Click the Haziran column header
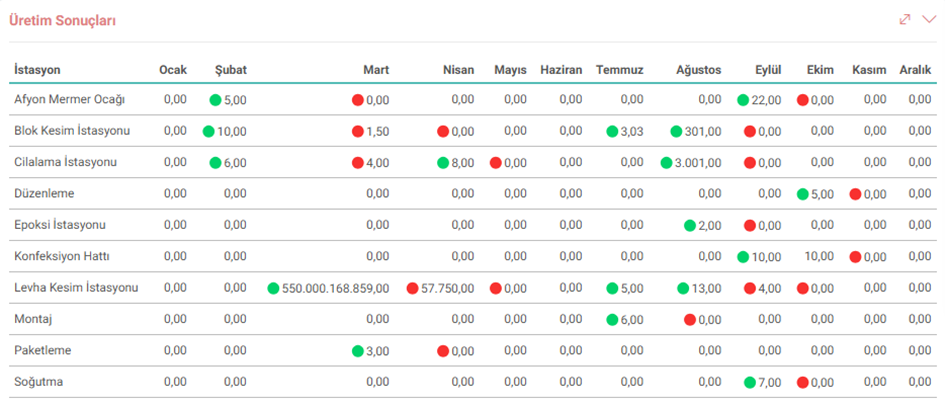The image size is (945, 406). pos(561,70)
